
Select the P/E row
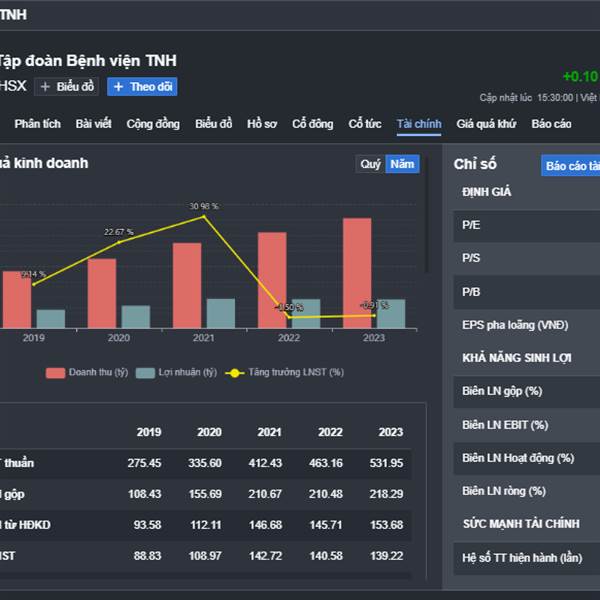coord(527,225)
